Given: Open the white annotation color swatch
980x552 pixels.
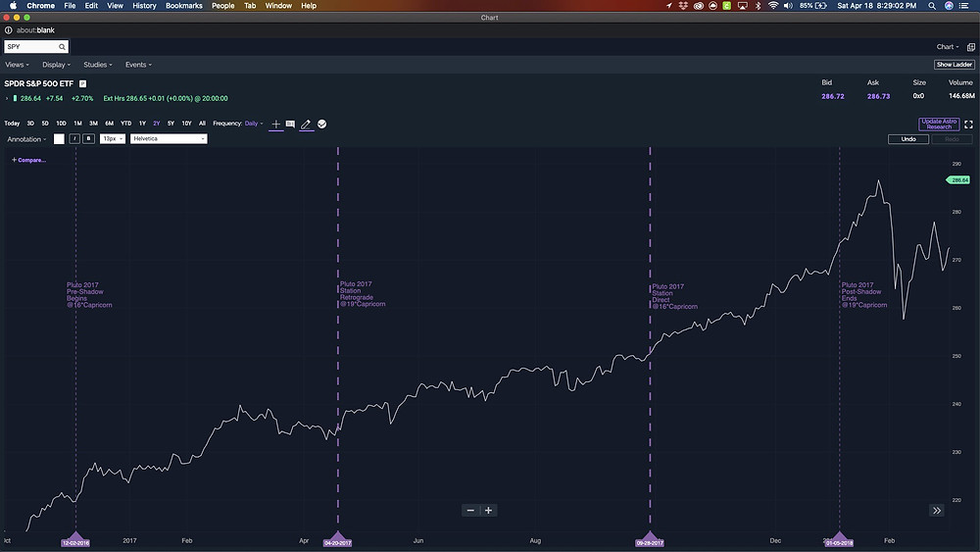Looking at the screenshot, I should [59, 139].
